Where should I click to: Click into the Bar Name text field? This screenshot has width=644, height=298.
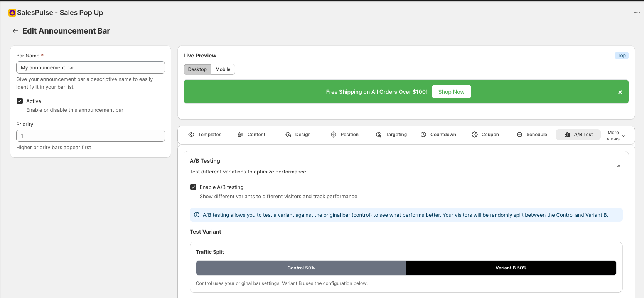pos(91,67)
